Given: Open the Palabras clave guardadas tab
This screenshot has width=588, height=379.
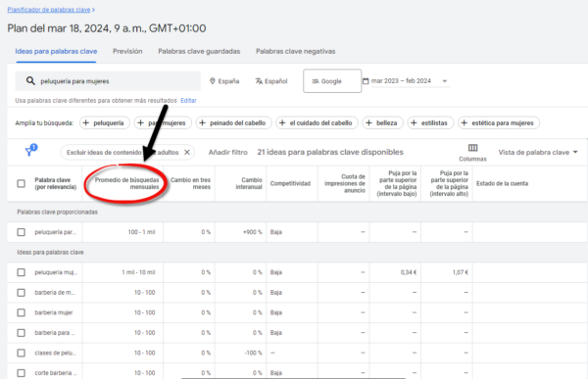Looking at the screenshot, I should tap(199, 51).
